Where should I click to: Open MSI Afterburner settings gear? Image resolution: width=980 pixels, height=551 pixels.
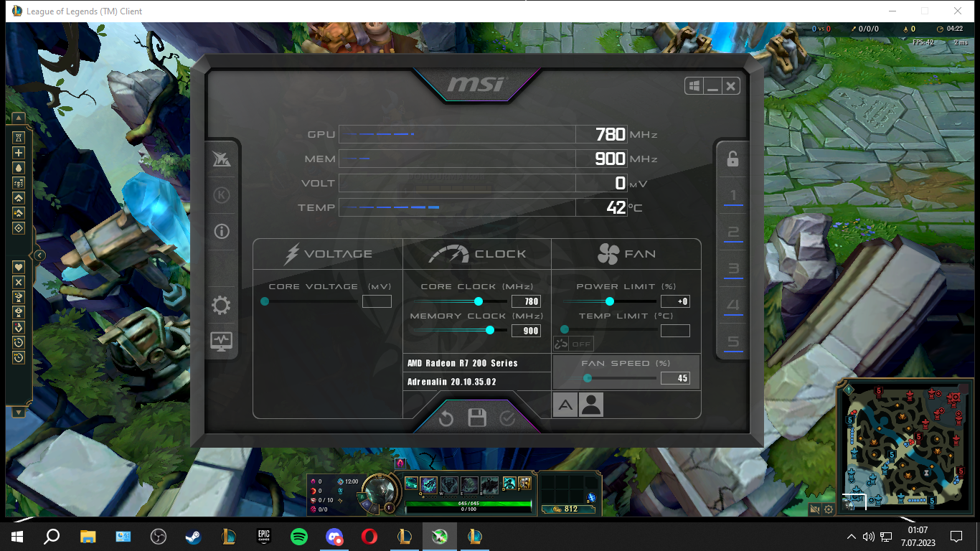click(x=221, y=306)
